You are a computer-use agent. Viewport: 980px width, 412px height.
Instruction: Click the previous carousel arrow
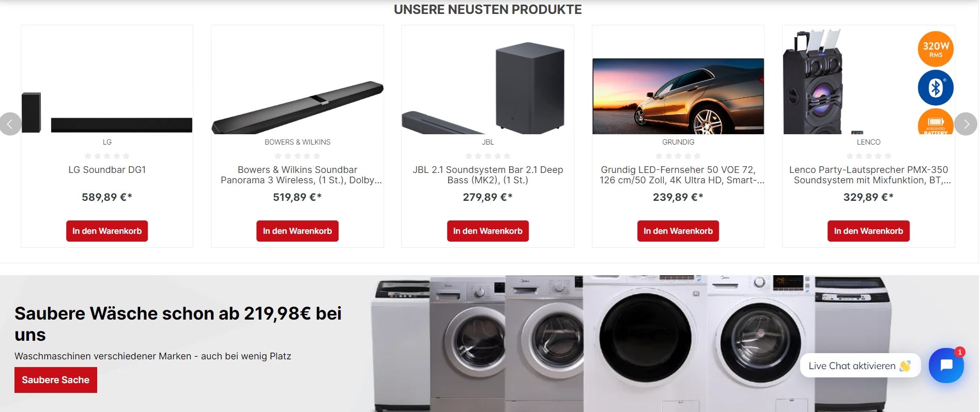click(x=10, y=124)
